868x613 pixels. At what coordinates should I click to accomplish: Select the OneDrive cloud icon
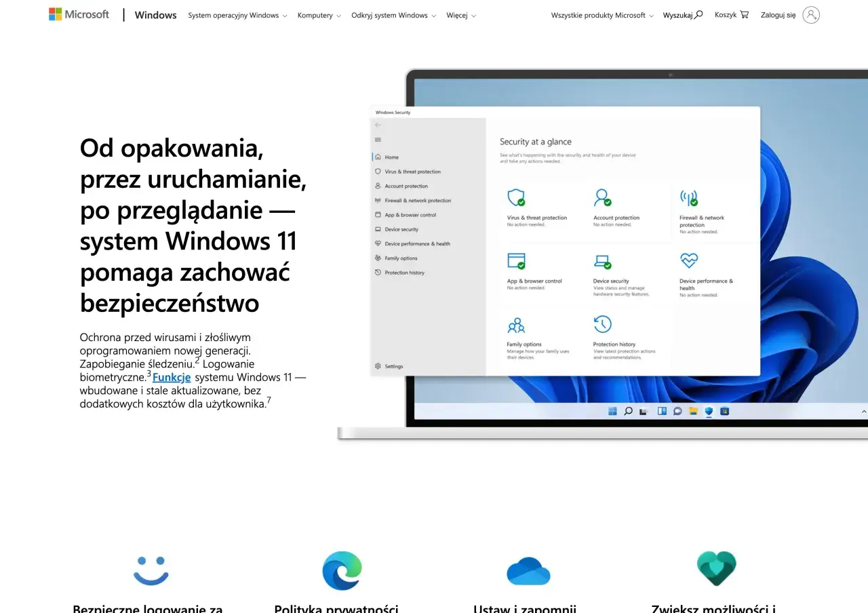528,570
